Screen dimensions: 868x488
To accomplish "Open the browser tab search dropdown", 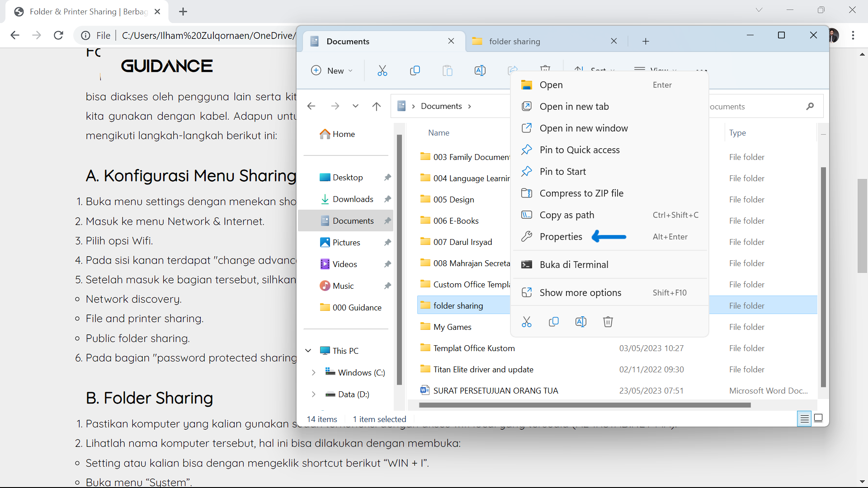I will [x=759, y=10].
